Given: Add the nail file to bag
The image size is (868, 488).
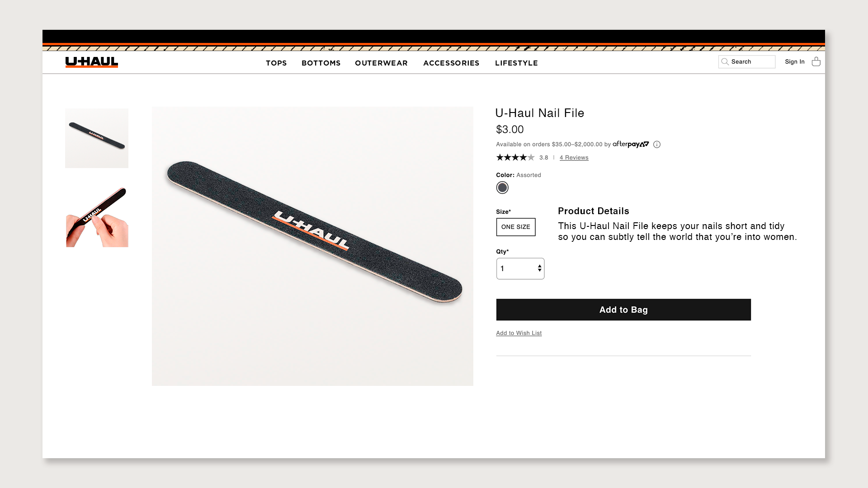Looking at the screenshot, I should [623, 310].
